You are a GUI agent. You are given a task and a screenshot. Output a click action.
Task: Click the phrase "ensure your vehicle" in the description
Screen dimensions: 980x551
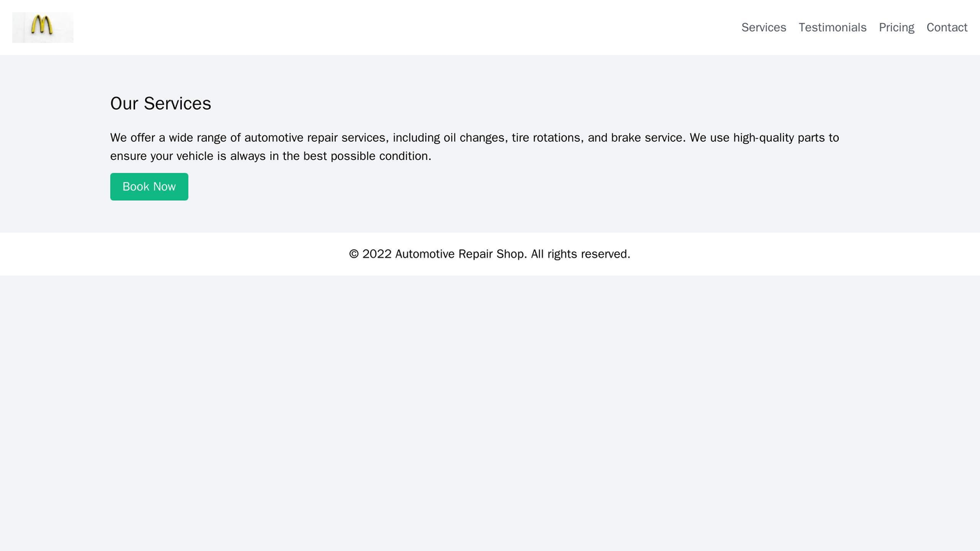click(x=161, y=156)
